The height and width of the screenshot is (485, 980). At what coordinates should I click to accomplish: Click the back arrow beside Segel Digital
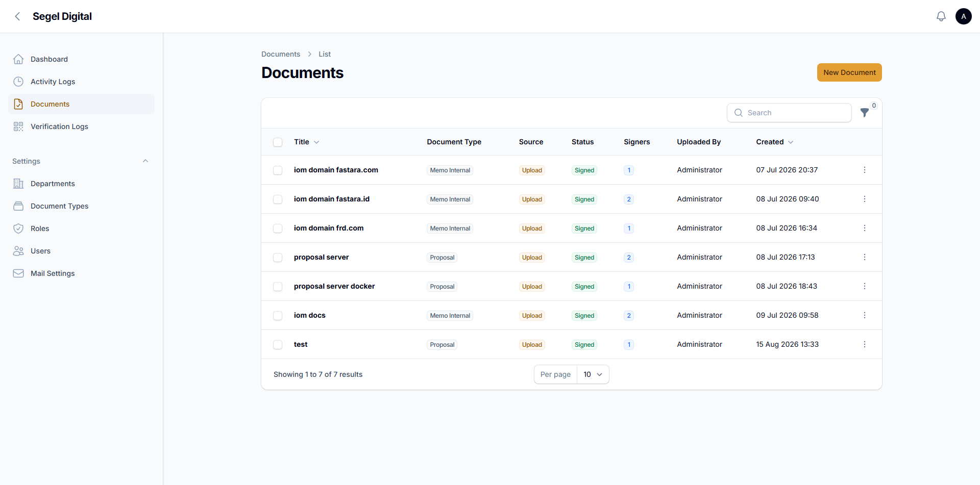click(18, 16)
